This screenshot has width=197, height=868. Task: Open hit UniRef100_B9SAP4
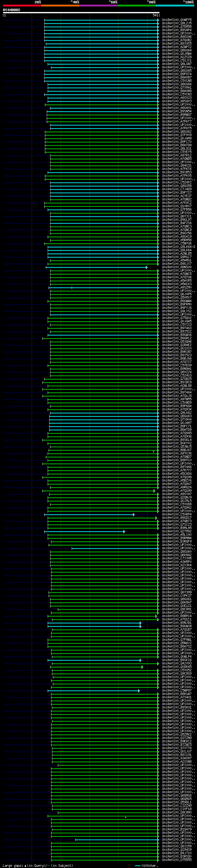[x=177, y=30]
